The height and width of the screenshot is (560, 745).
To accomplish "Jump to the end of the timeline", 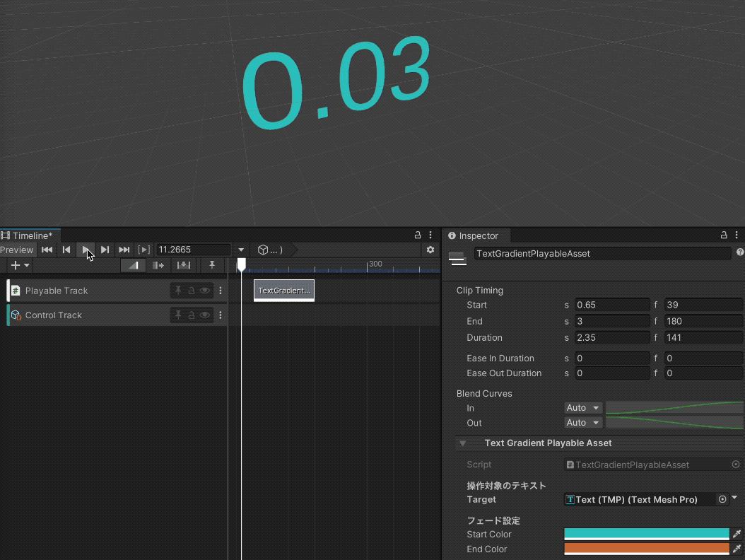I will (x=124, y=250).
